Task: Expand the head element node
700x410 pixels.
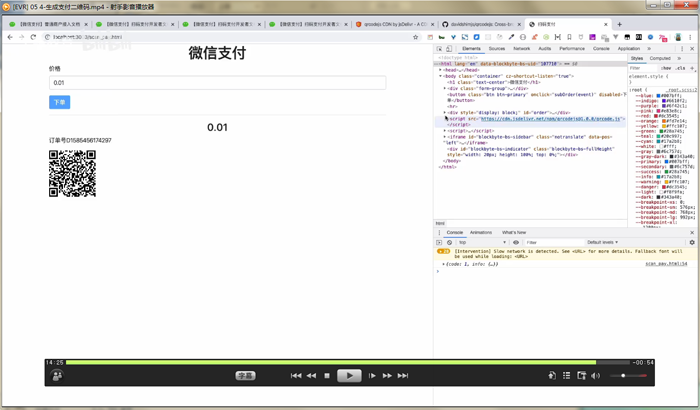Action: (x=440, y=70)
